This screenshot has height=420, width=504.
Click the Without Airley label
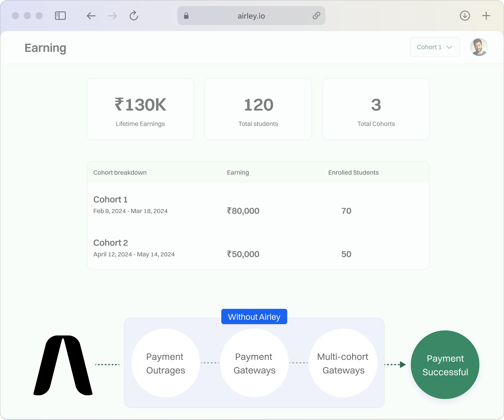click(254, 317)
